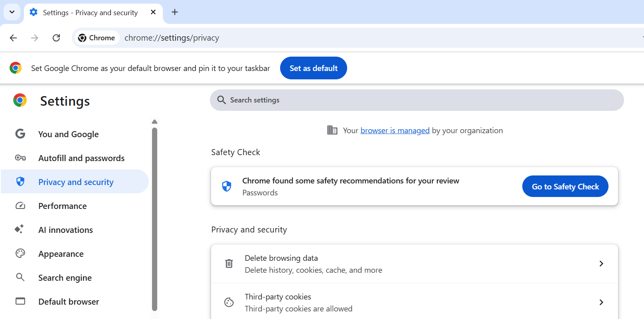The width and height of the screenshot is (644, 319).
Task: Click the shield icon in sidebar
Action: coord(20,182)
